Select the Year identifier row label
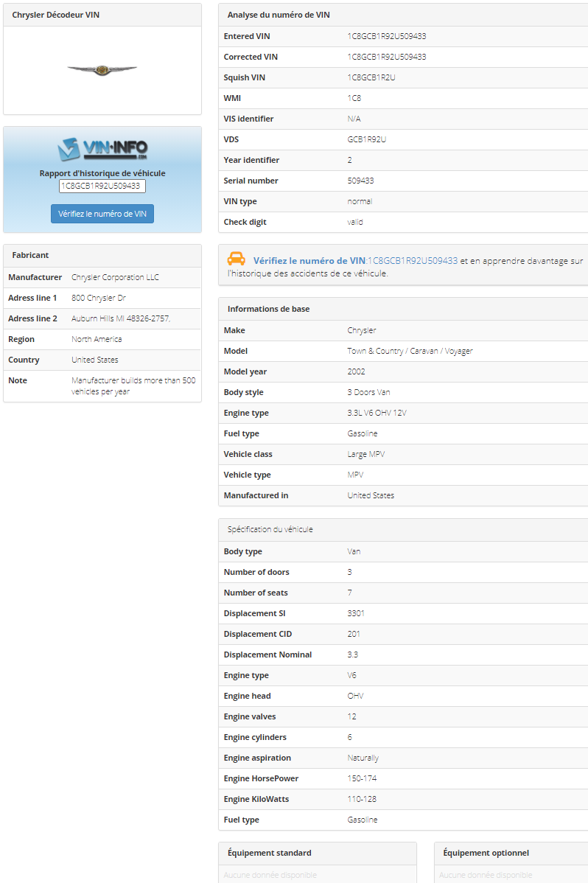Image resolution: width=588 pixels, height=883 pixels. 251,160
